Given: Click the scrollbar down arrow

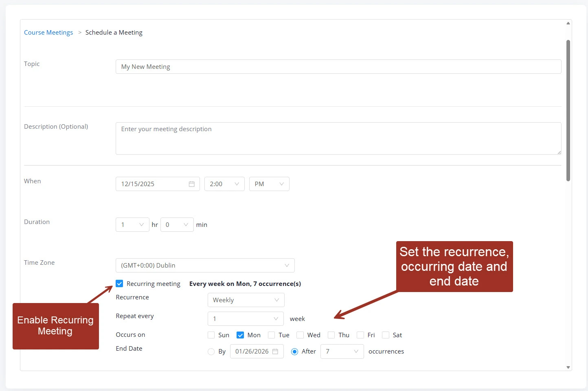Looking at the screenshot, I should pos(568,367).
